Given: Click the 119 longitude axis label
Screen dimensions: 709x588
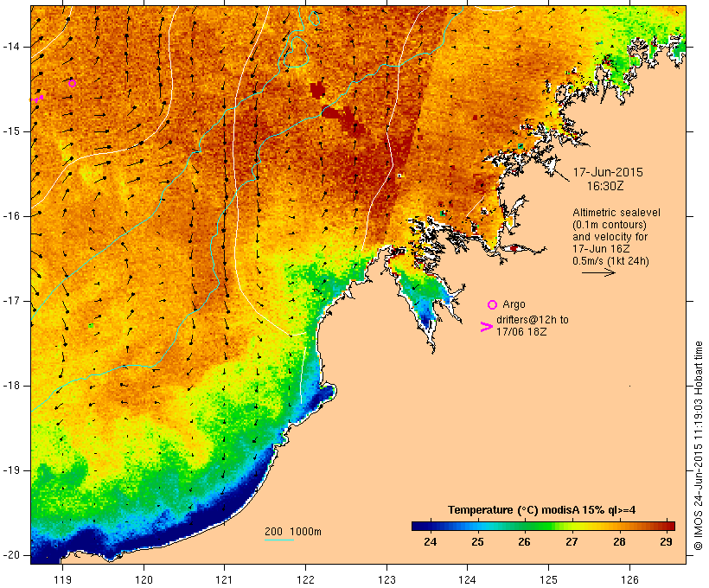Looking at the screenshot, I should click(62, 580).
